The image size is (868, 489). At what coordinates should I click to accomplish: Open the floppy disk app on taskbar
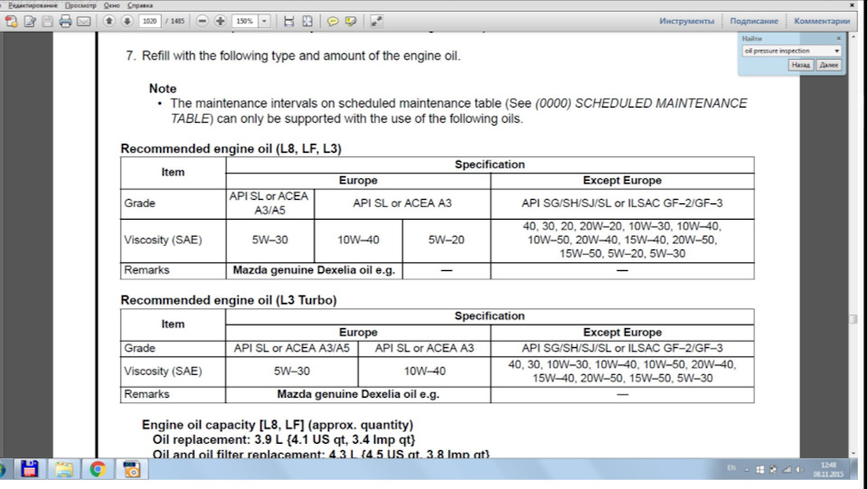pos(29,469)
